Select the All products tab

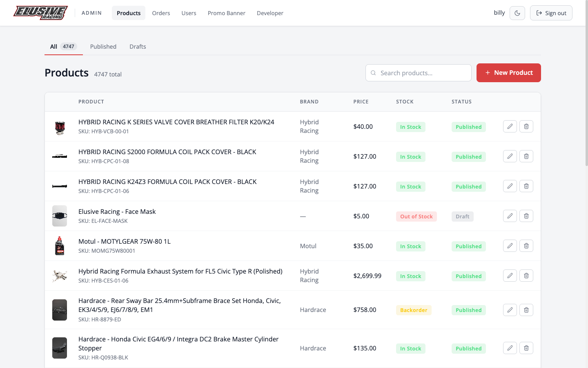(x=63, y=47)
